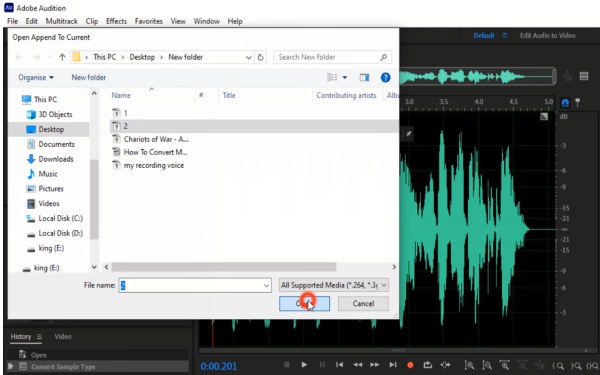
Task: Select the History panel tab
Action: (21, 337)
